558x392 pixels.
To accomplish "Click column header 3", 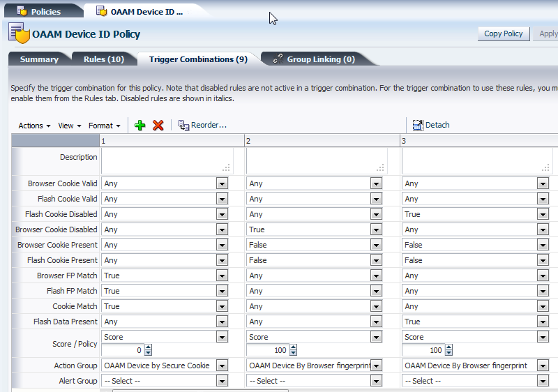I will point(479,141).
